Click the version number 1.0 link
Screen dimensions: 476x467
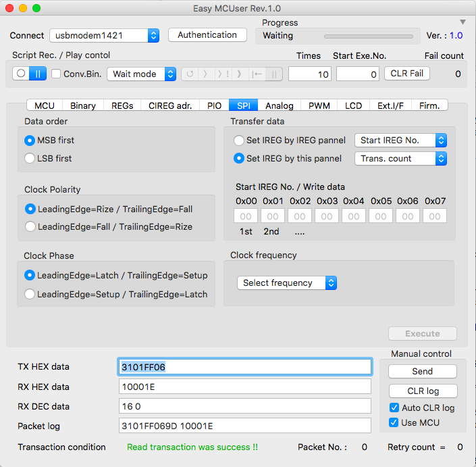(456, 36)
